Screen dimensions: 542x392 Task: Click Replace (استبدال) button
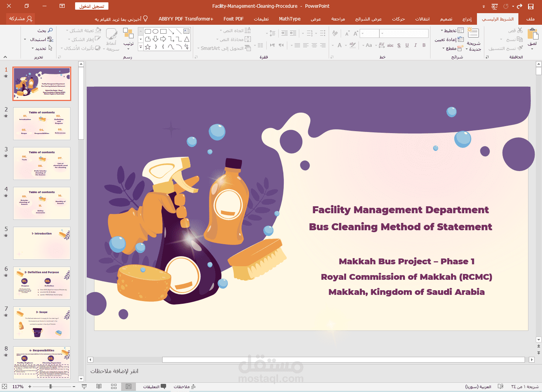pos(41,39)
